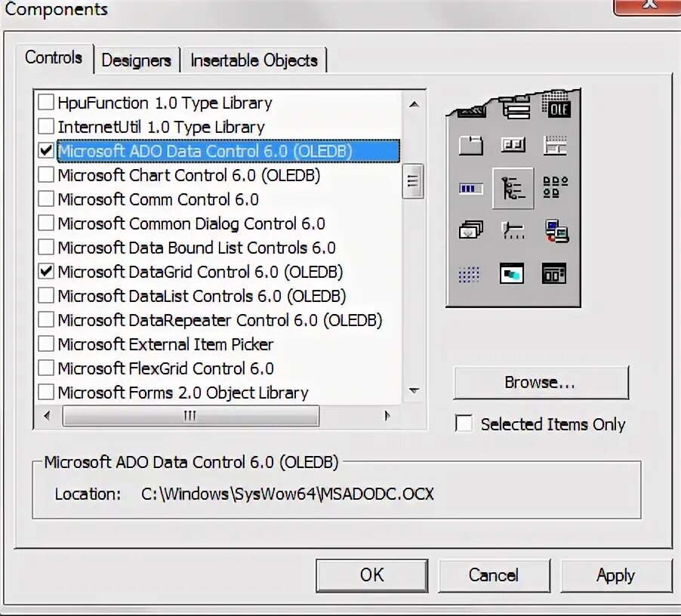Screen dimensions: 681x616
Task: Check the HpuFunction 1.0 Type Library box
Action: pos(45,103)
